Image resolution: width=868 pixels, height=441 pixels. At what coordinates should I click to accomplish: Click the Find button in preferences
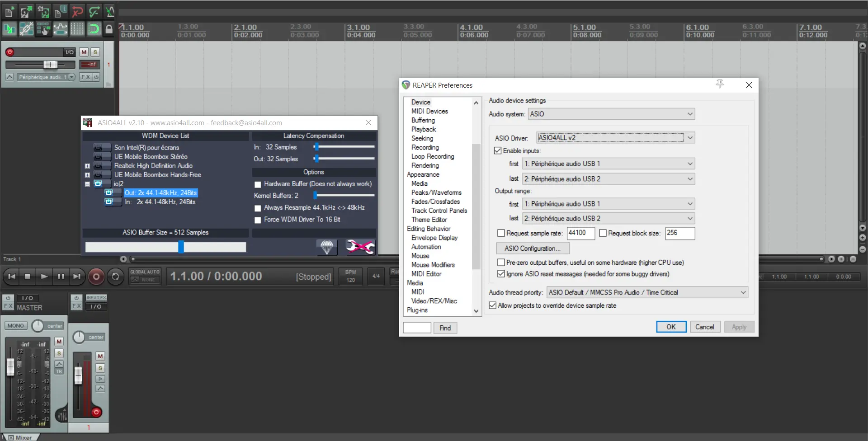[x=445, y=328]
